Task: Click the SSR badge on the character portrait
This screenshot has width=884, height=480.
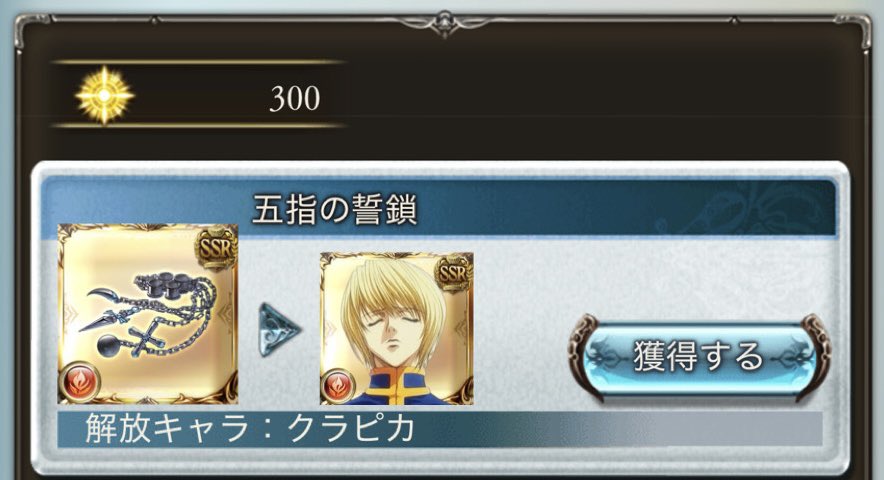Action: coord(453,274)
